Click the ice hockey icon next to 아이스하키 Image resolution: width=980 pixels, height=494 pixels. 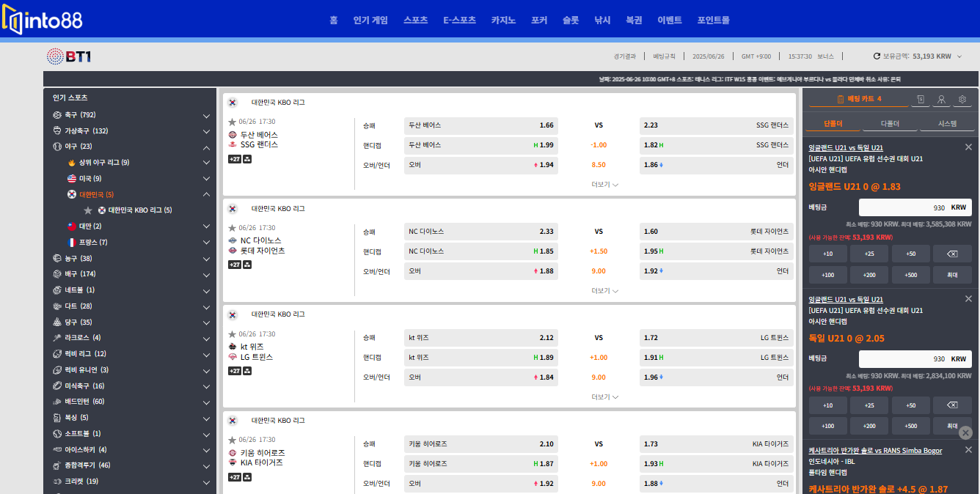tap(57, 449)
